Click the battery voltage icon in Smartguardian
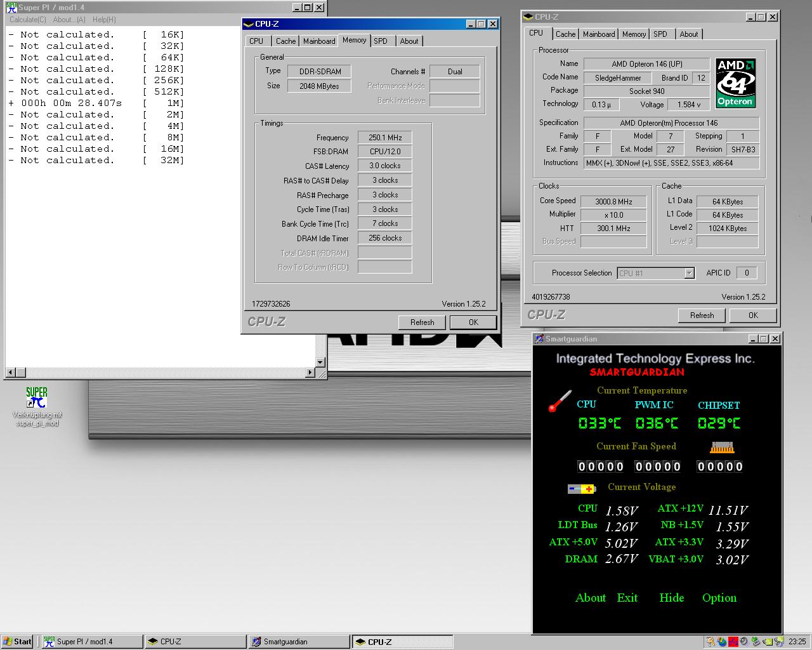Image resolution: width=812 pixels, height=650 pixels. (x=581, y=489)
